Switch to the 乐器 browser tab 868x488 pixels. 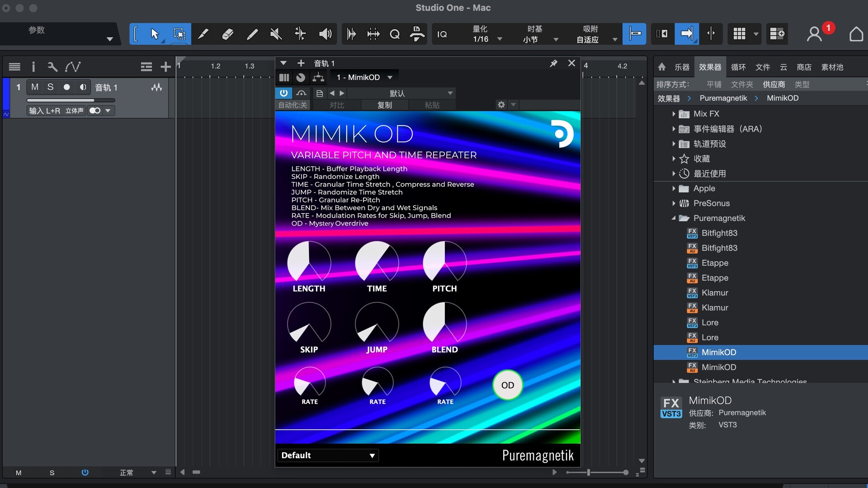coord(682,67)
